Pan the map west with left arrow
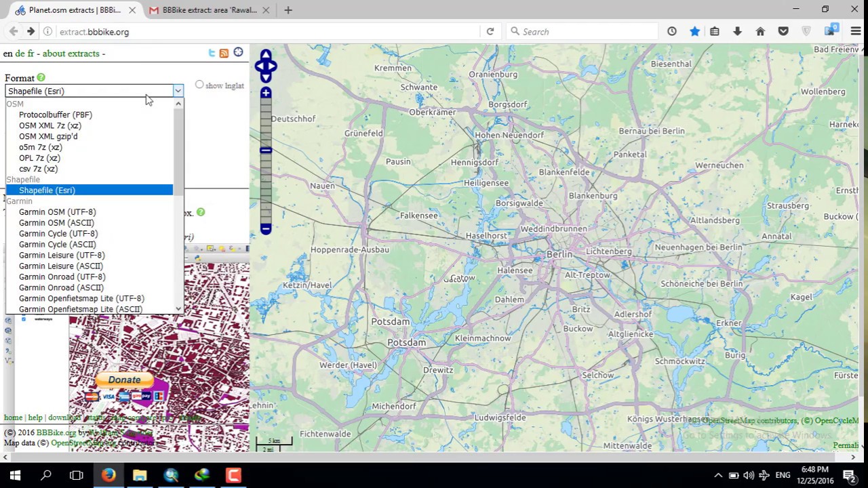The width and height of the screenshot is (868, 488). (x=258, y=66)
